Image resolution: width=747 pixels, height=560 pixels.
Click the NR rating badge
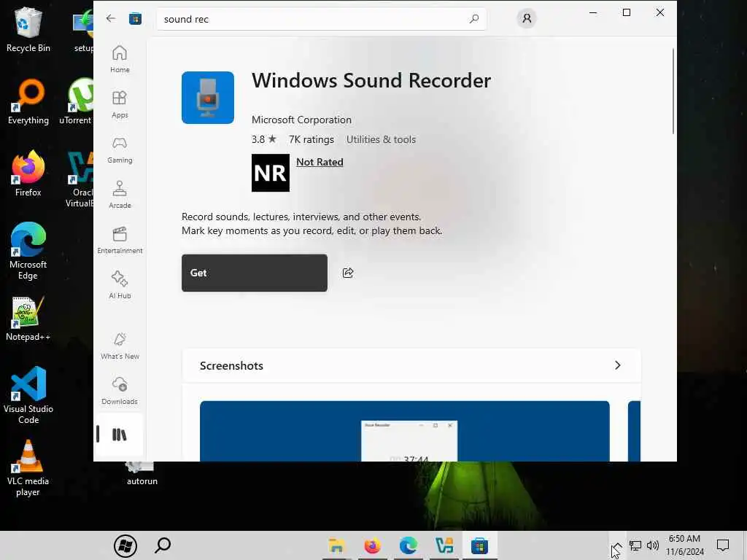pyautogui.click(x=270, y=173)
